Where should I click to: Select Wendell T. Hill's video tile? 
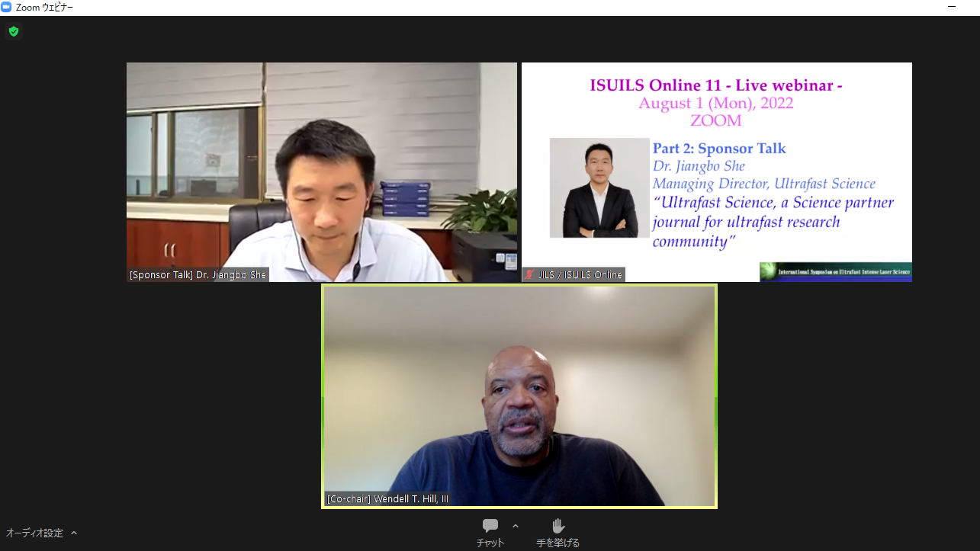pyautogui.click(x=519, y=396)
